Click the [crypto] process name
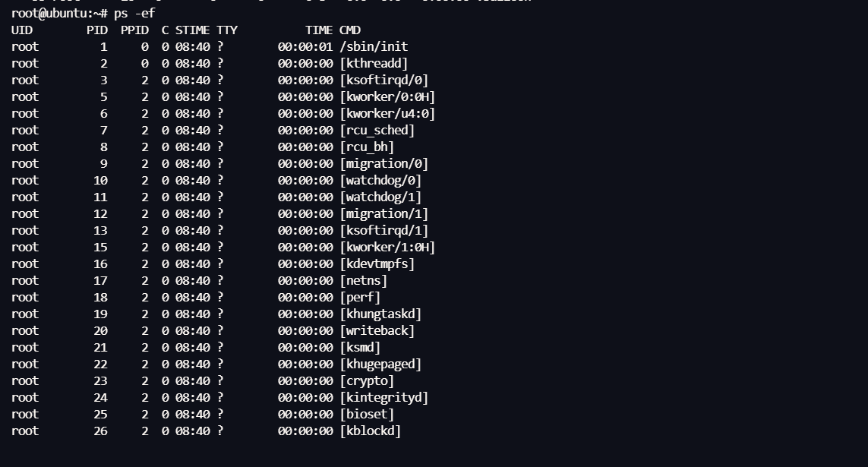 tap(367, 381)
